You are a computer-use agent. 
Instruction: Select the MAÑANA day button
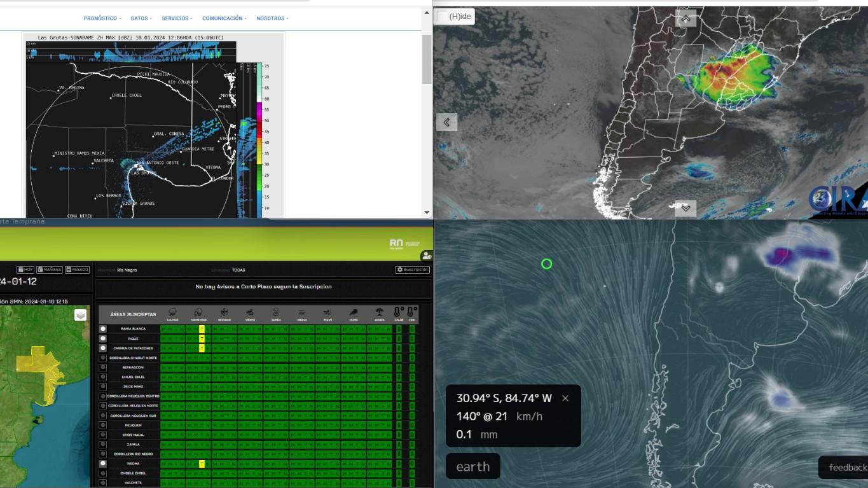click(x=50, y=270)
